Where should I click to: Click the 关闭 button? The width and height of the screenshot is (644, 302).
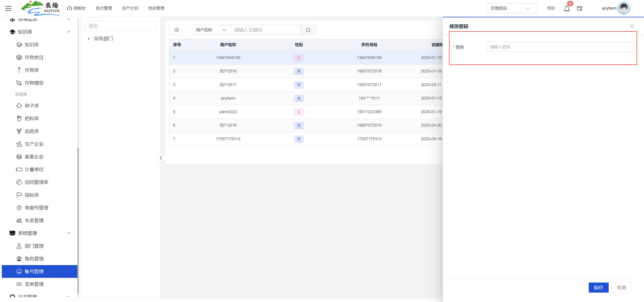tap(621, 287)
